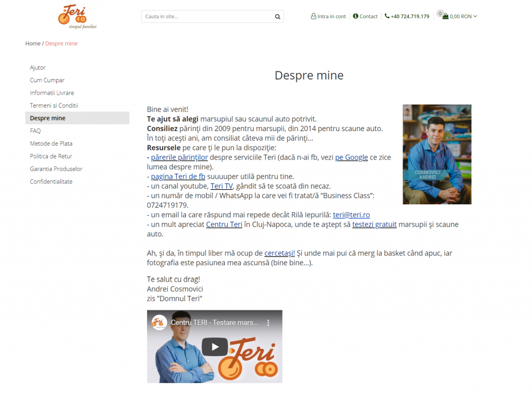Open Politica de Retur in the sidebar

pyautogui.click(x=51, y=156)
